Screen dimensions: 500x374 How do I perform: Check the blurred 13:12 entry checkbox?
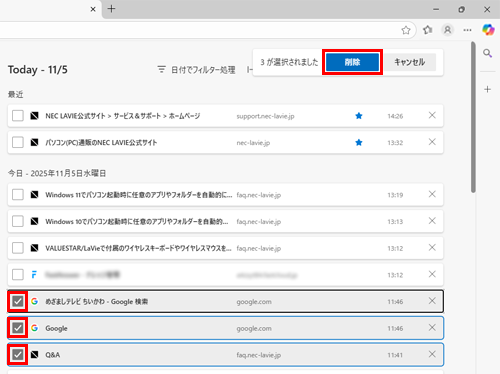[x=18, y=275]
